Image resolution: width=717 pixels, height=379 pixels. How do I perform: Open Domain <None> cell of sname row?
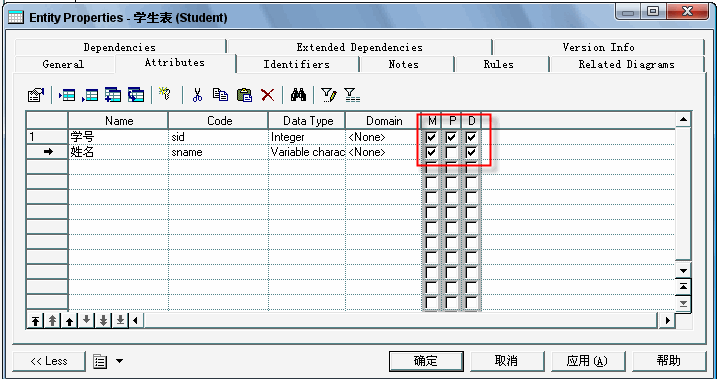(x=383, y=152)
